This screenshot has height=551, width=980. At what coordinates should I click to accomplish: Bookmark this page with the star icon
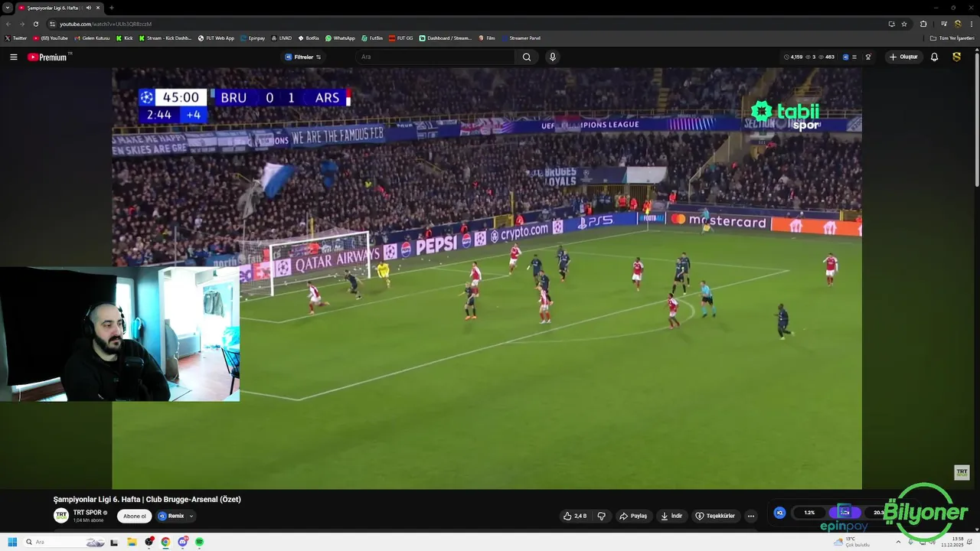pyautogui.click(x=904, y=24)
